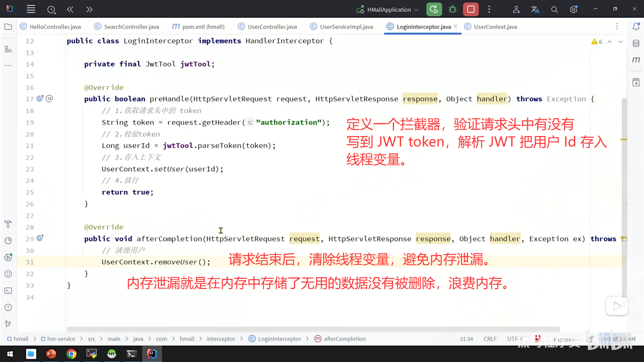
Task: Go to the next highlighted warning arrow
Action: click(621, 42)
